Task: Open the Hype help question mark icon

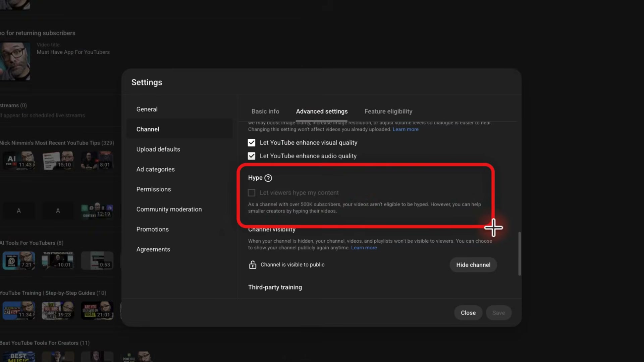Action: (x=268, y=178)
